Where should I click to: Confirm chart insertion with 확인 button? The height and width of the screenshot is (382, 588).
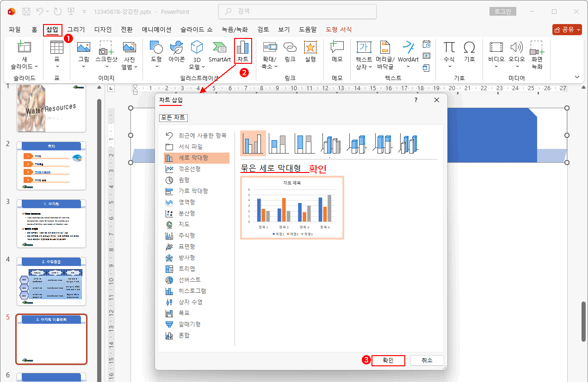click(388, 360)
